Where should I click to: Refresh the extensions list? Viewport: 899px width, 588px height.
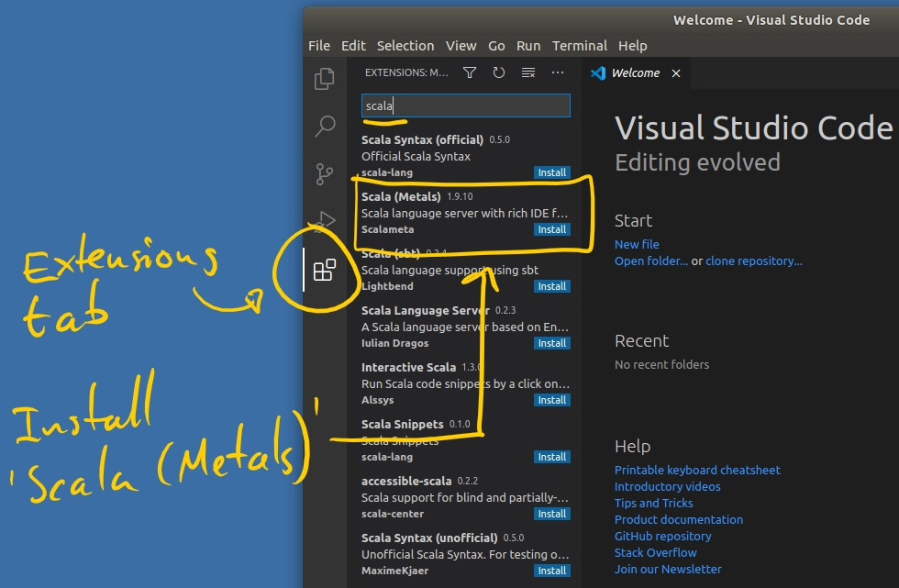499,72
